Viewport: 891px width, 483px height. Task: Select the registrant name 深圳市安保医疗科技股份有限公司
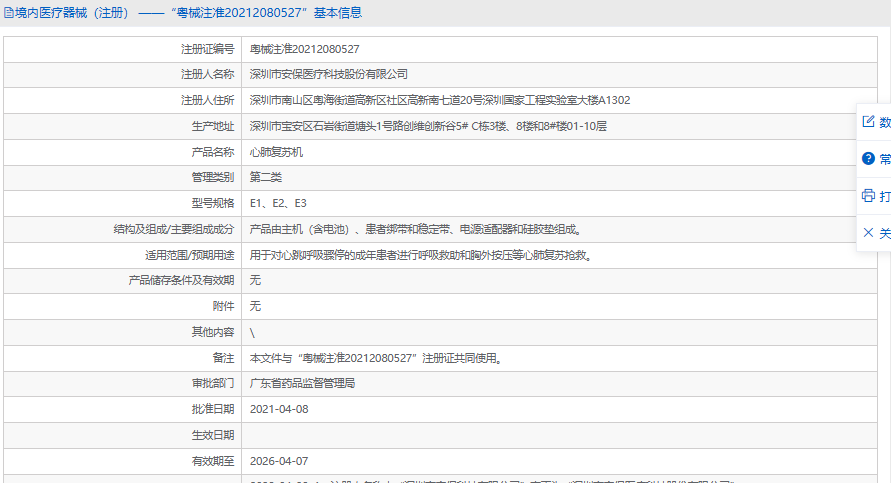pos(328,74)
